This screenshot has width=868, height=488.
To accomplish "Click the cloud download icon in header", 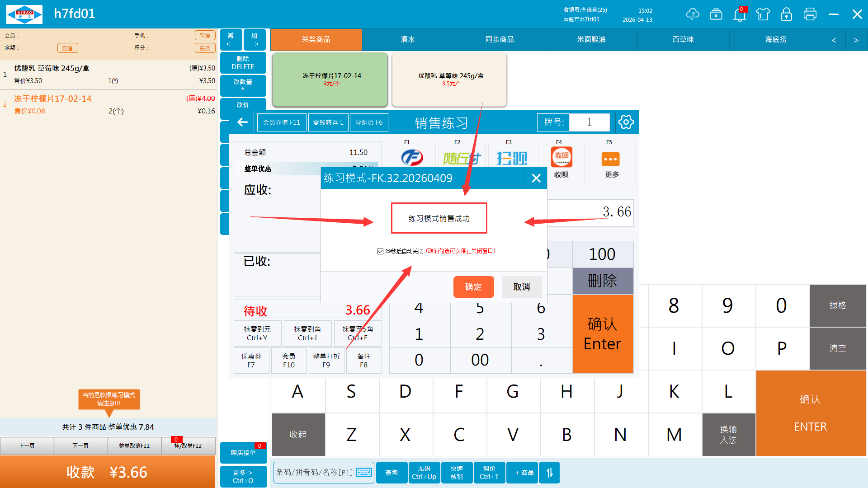I will (x=692, y=14).
